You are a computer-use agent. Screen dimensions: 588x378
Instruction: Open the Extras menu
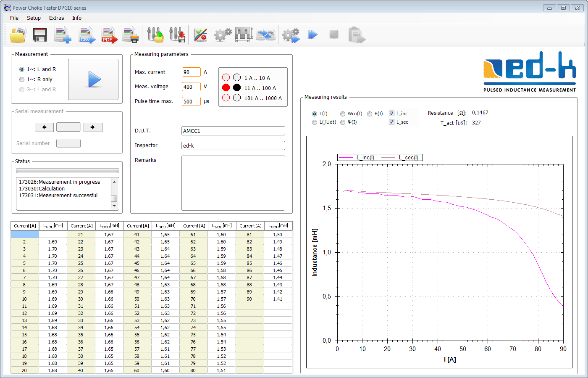pos(56,18)
